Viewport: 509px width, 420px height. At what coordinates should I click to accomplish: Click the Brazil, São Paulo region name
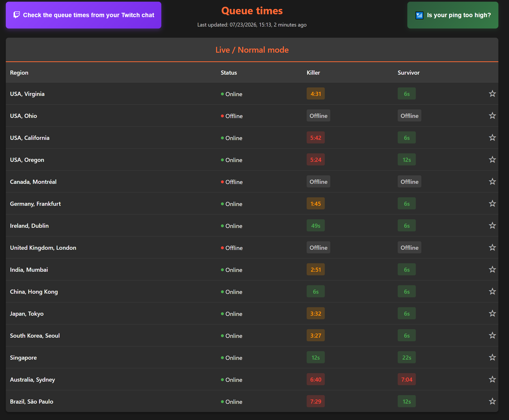point(31,402)
